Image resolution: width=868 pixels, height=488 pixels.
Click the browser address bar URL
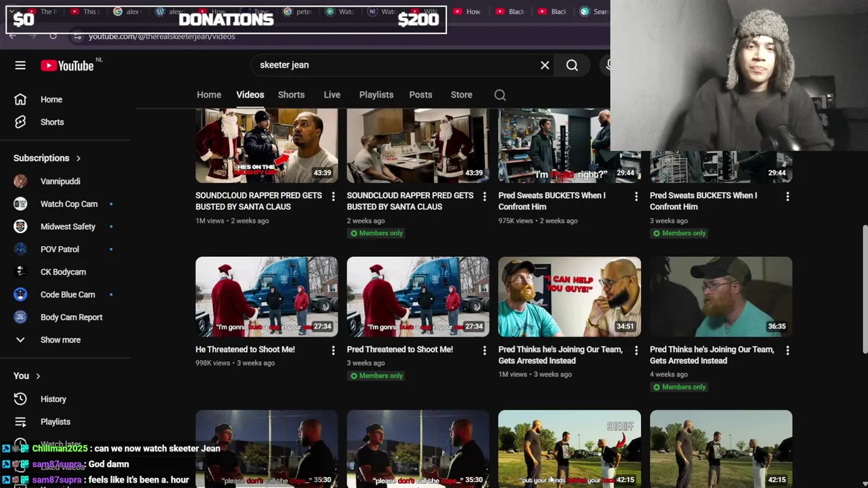[161, 36]
